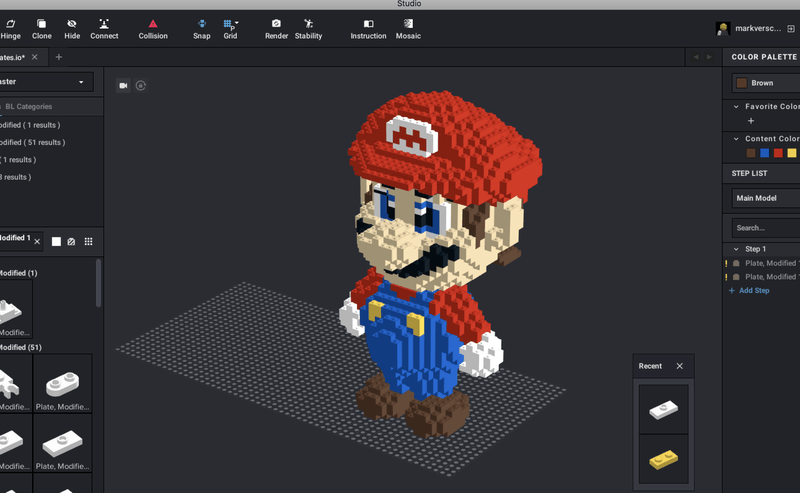Screen dimensions: 800x493
Task: Open the Main Model submodel dropdown
Action: pos(765,198)
